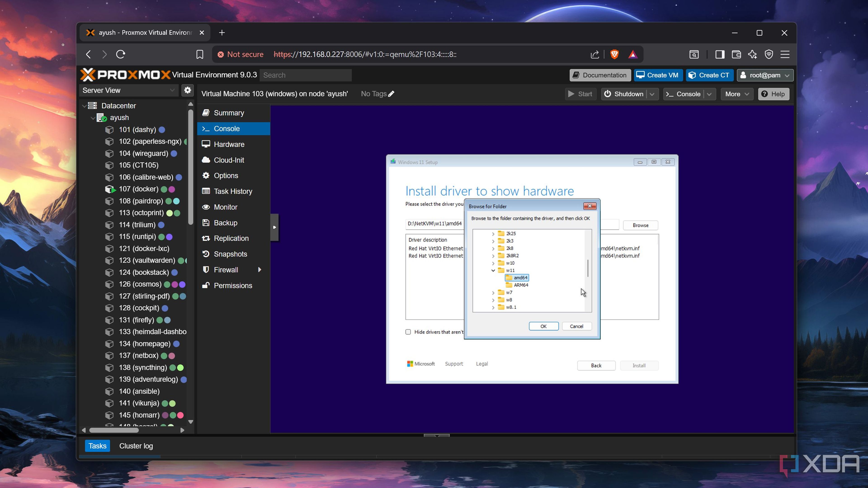Expand the w10 folder
868x488 pixels.
coord(493,263)
